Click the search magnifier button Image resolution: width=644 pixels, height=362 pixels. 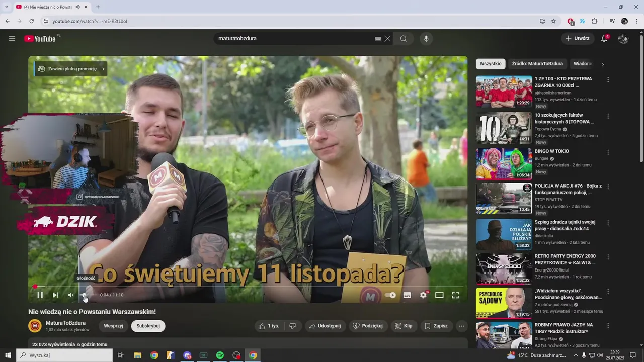coord(404,39)
